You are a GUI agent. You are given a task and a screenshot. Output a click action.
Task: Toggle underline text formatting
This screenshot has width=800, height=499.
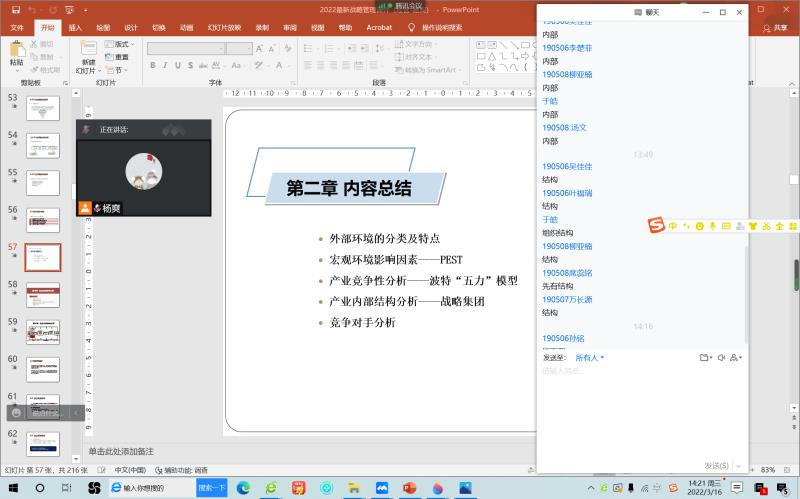(177, 64)
